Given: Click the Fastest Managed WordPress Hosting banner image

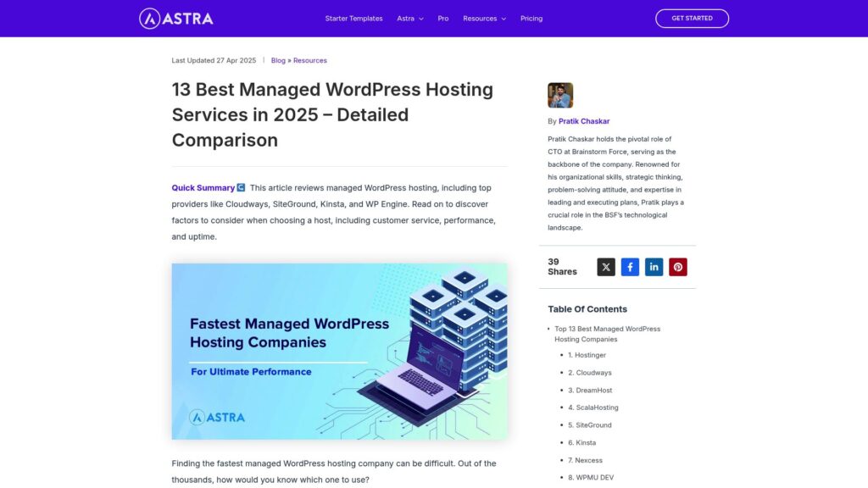Looking at the screenshot, I should click(339, 352).
